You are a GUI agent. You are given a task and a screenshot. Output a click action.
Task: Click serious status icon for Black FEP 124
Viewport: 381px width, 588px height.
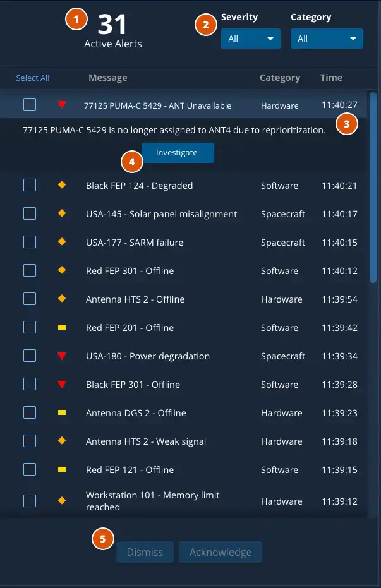click(62, 185)
